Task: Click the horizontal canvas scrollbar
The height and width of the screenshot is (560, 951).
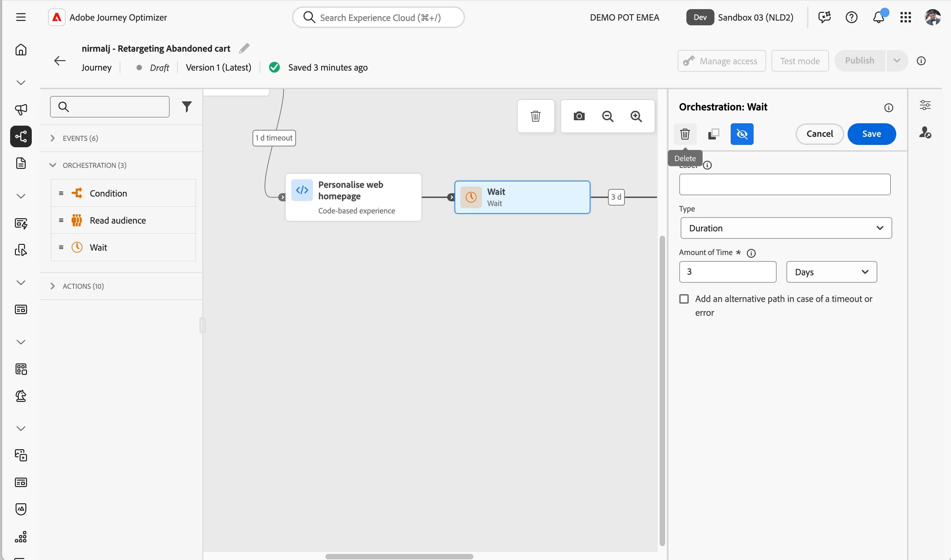Action: click(x=399, y=557)
